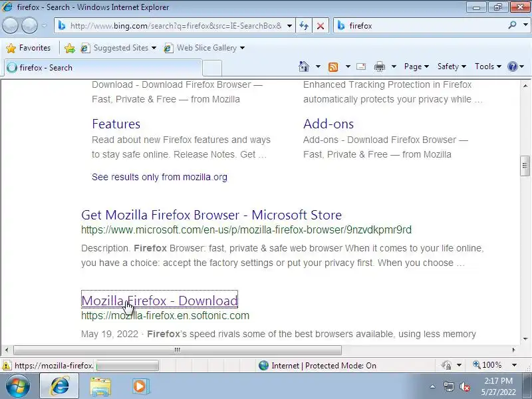Open the Tools menu
Viewport: 532px width, 399px height.
[x=488, y=66]
